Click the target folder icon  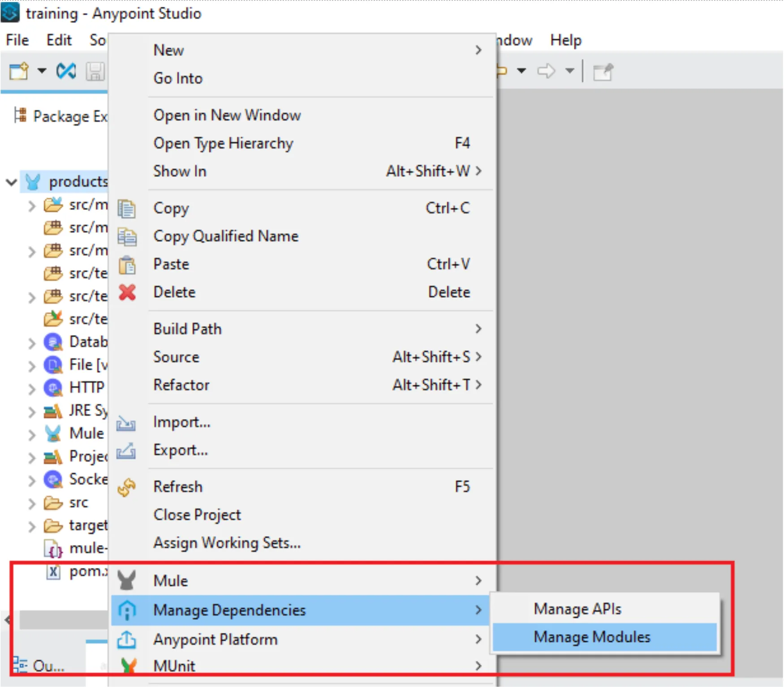(53, 525)
